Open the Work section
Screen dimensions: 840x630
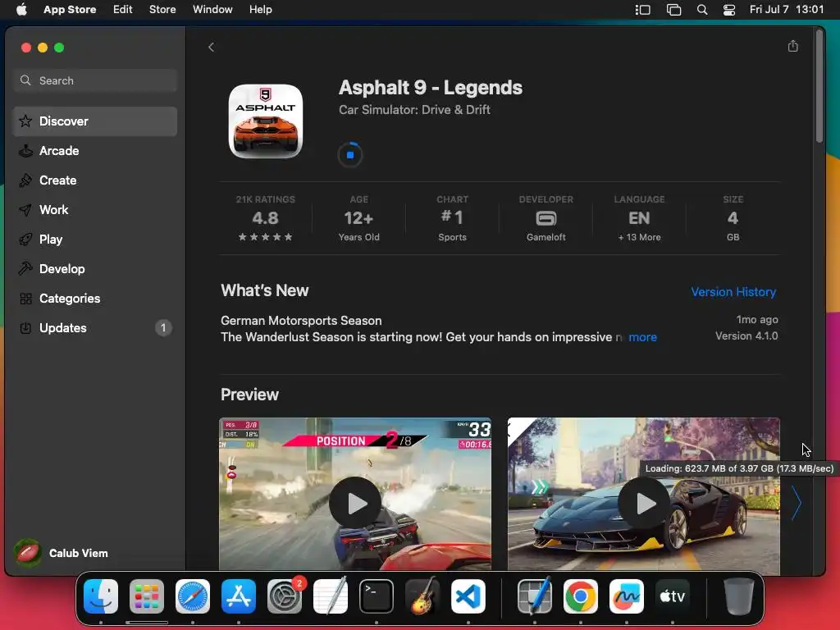(95, 209)
